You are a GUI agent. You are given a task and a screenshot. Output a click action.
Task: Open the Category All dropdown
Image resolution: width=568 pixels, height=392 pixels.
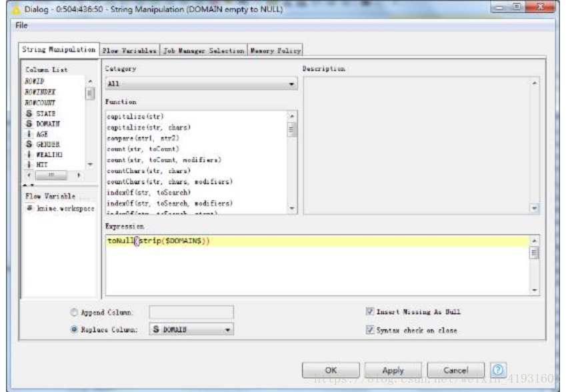click(x=201, y=84)
